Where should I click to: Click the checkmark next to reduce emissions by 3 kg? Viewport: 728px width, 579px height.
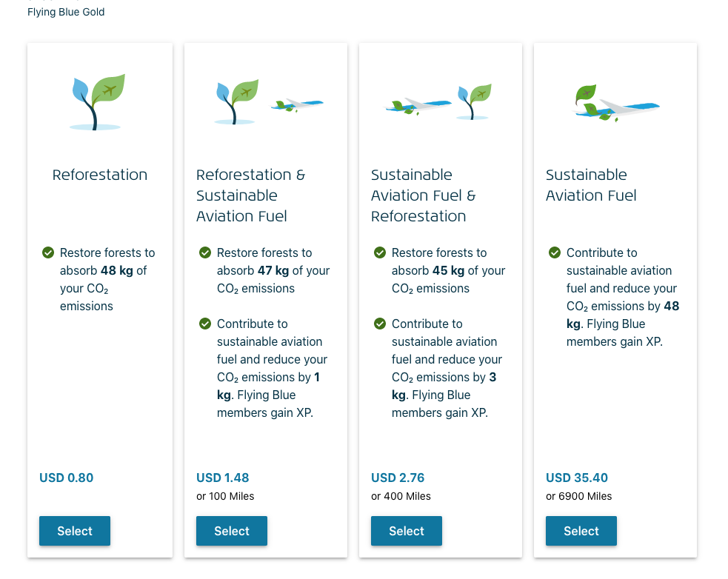[x=380, y=324]
